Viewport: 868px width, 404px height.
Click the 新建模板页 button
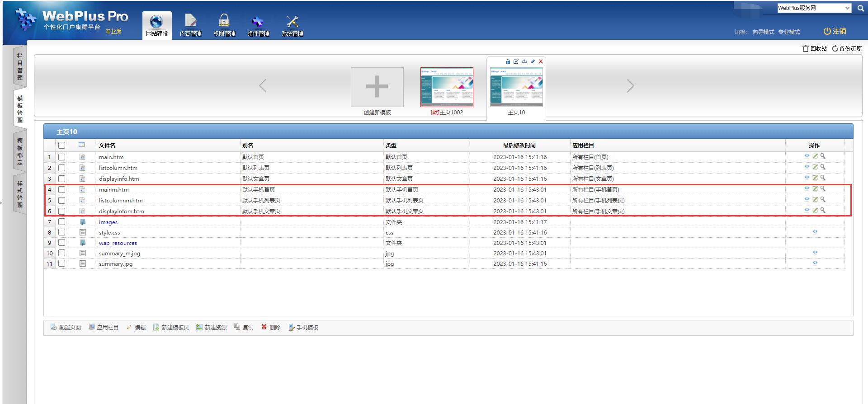(x=171, y=328)
